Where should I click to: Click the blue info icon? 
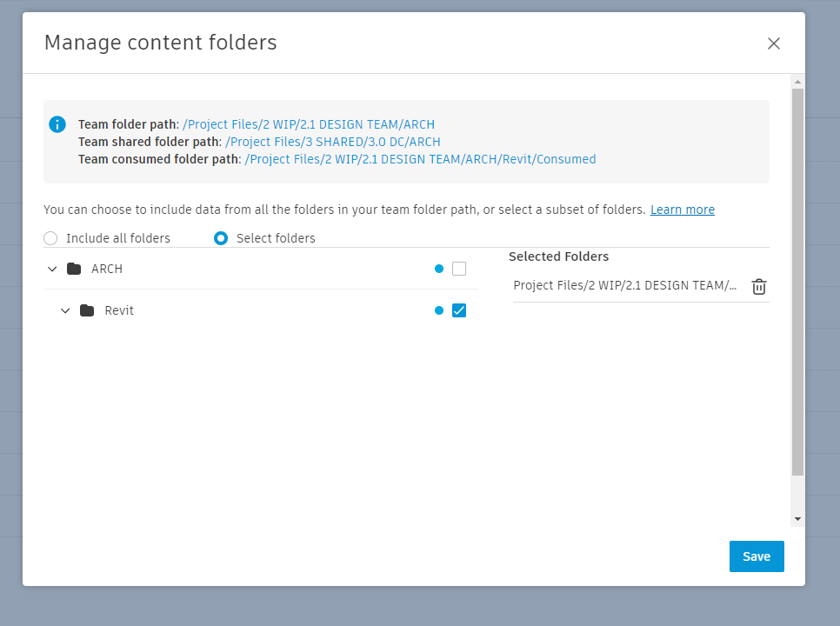57,124
